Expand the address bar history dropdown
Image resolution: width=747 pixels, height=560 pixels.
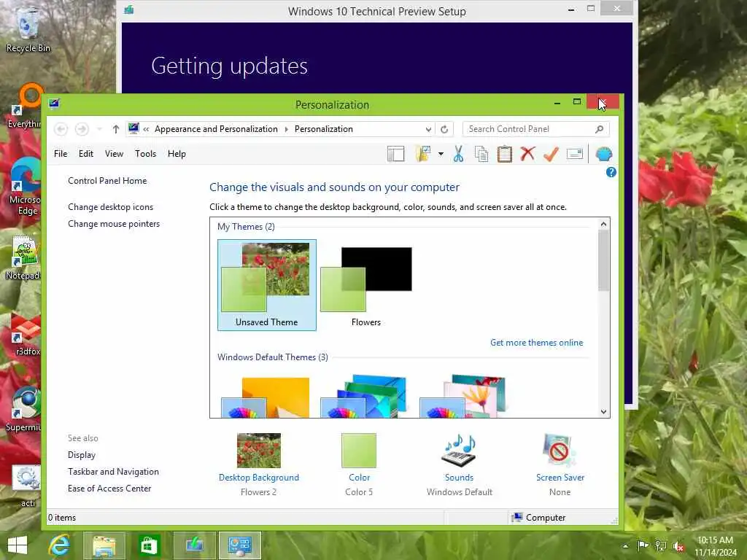tap(428, 129)
